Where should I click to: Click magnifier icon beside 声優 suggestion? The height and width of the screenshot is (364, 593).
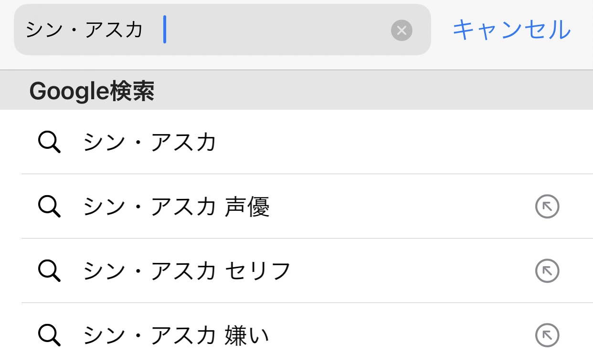pos(49,207)
